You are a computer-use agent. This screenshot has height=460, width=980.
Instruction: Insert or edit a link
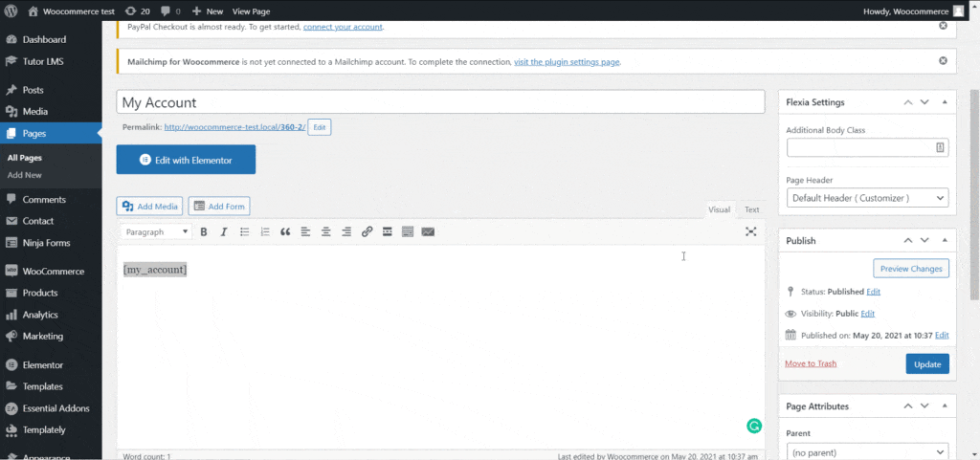tap(367, 231)
